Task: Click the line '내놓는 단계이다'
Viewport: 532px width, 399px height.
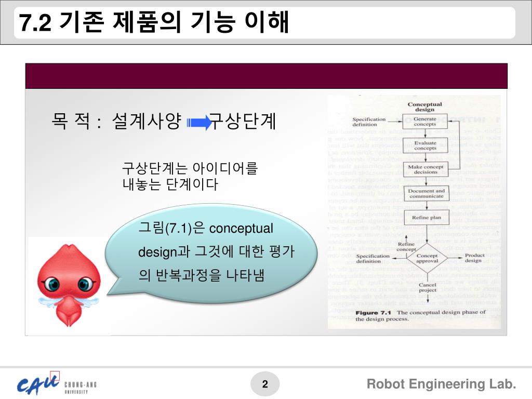Action: click(170, 184)
